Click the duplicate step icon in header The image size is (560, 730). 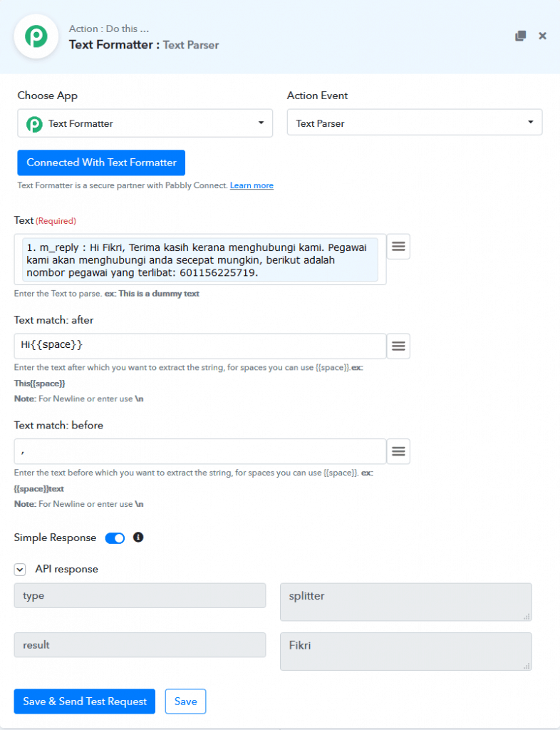point(521,36)
